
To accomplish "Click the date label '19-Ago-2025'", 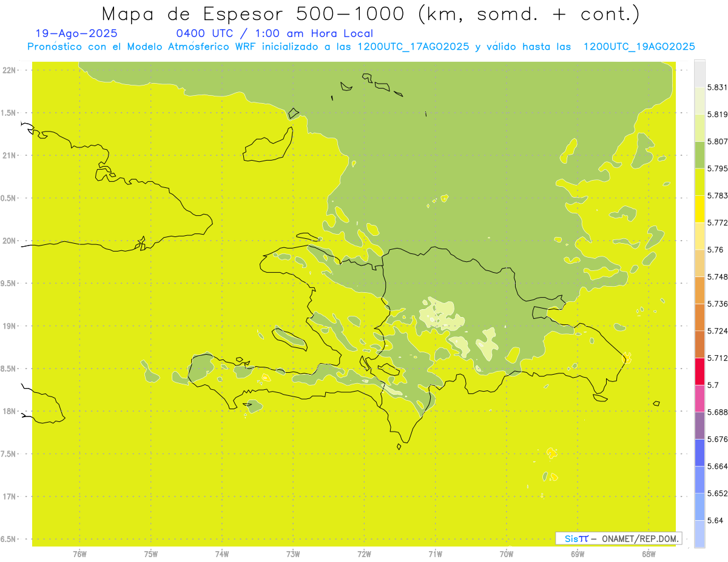I will [76, 34].
